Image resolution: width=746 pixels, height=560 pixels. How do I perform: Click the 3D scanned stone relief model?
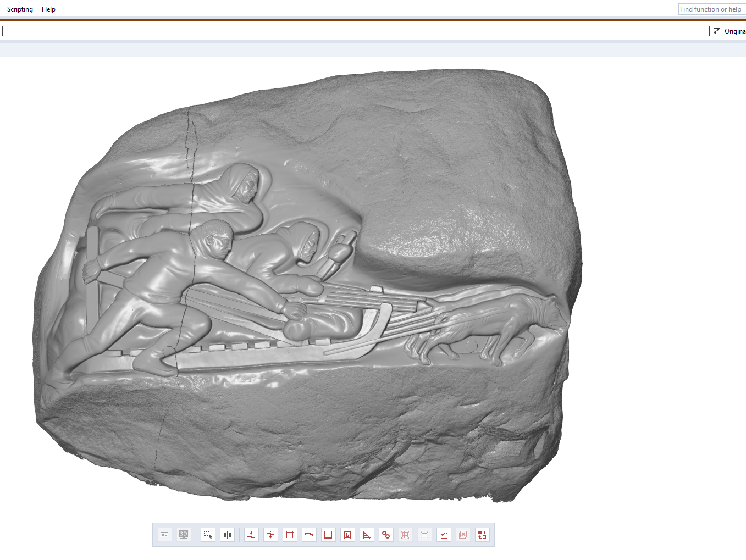308,286
